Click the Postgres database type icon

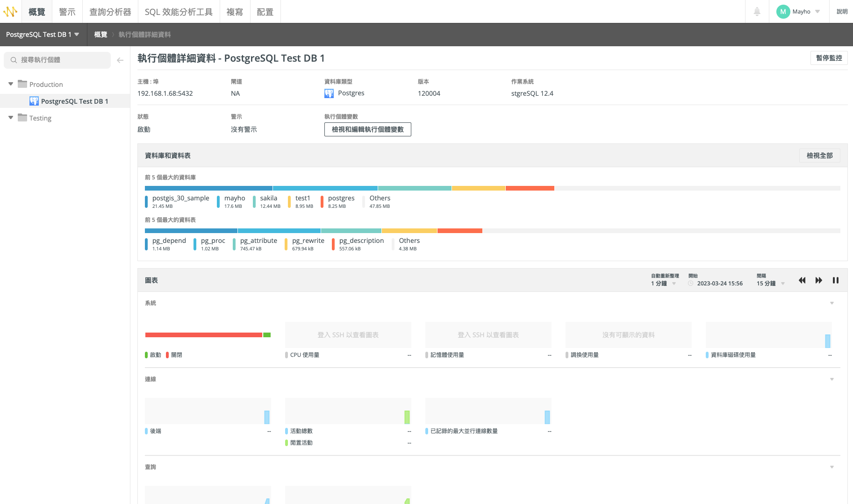tap(329, 93)
